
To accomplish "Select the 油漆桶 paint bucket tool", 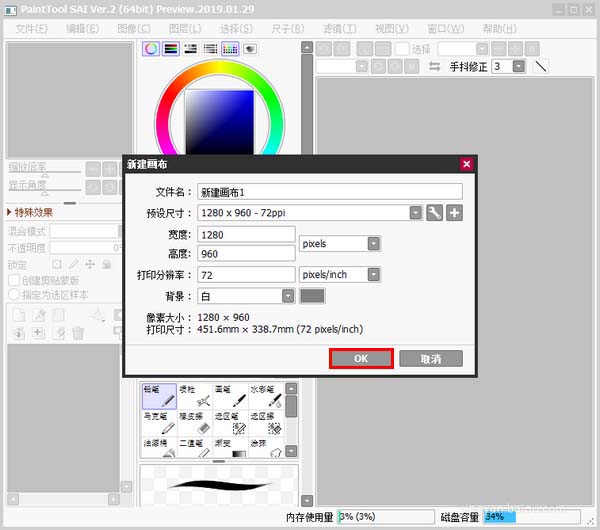I will (159, 447).
